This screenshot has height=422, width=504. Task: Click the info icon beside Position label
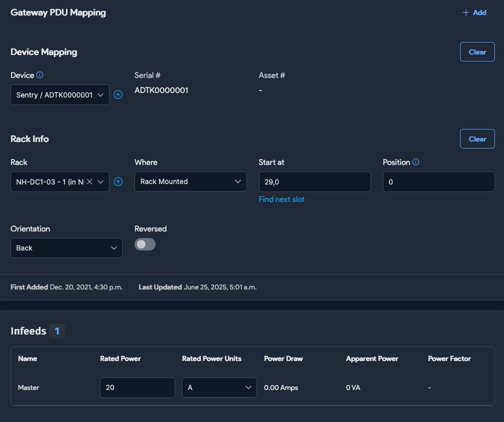click(416, 162)
